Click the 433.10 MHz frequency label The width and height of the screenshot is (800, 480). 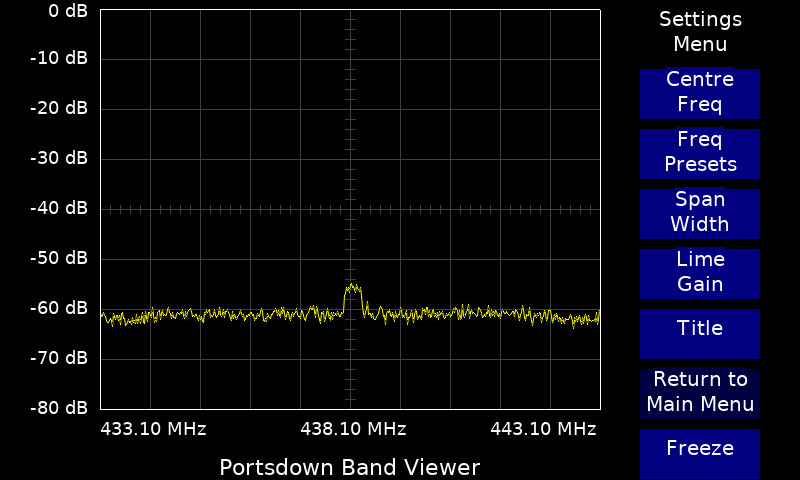tap(153, 429)
